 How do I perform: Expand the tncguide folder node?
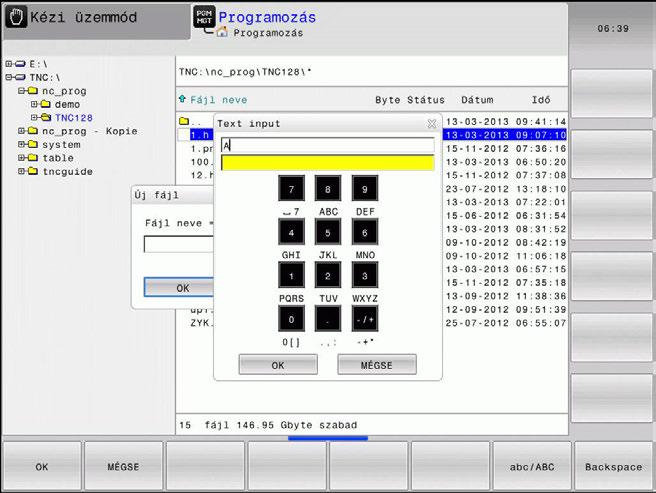(x=21, y=171)
